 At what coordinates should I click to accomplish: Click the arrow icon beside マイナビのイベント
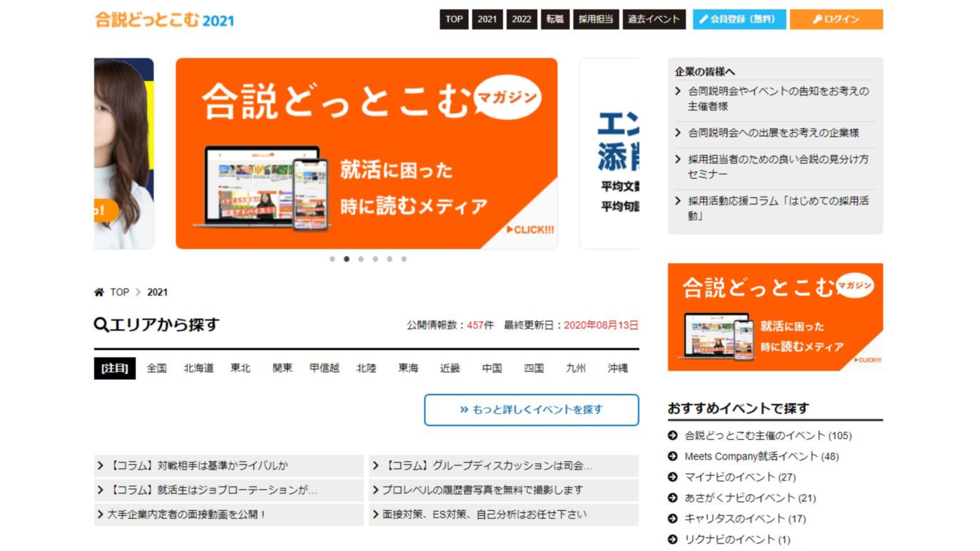click(673, 477)
